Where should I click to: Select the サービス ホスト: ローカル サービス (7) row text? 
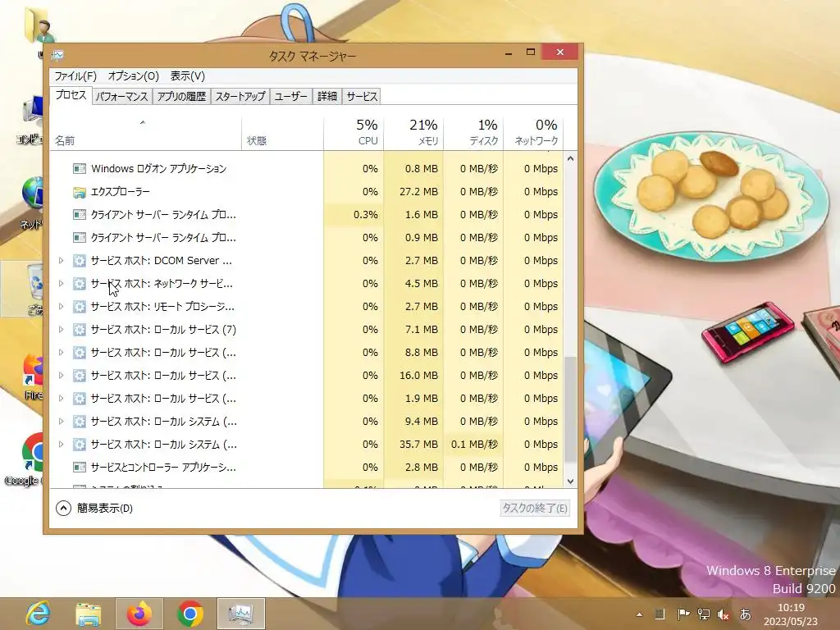(x=163, y=330)
